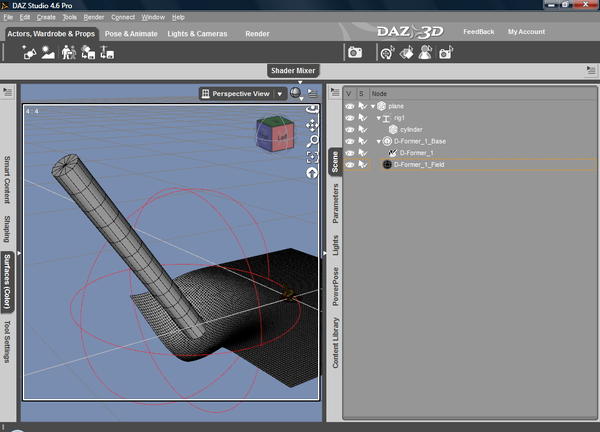This screenshot has height=432, width=600.
Task: Open the Window menu
Action: [153, 17]
